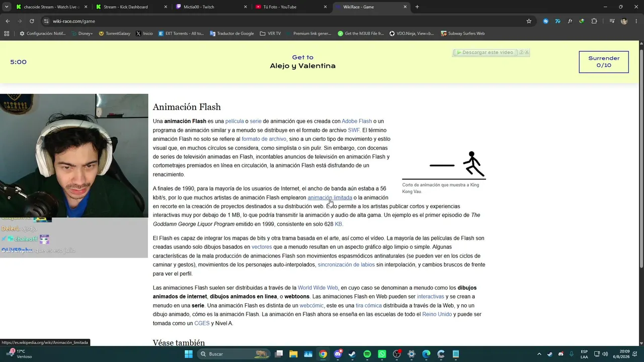This screenshot has height=362, width=644.
Task: Switch to Stream - Kick Dashboard tab
Action: [x=132, y=7]
